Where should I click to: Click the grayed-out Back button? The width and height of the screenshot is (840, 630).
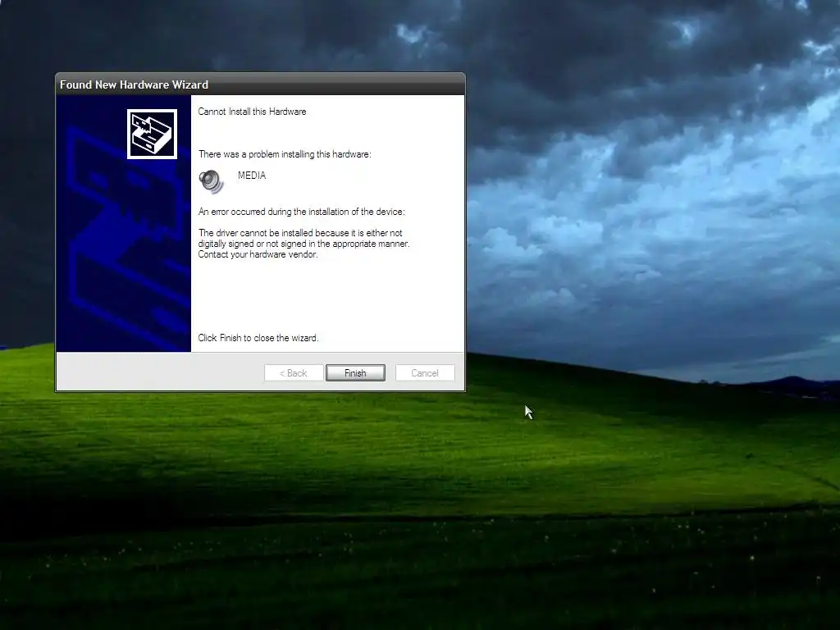tap(294, 373)
